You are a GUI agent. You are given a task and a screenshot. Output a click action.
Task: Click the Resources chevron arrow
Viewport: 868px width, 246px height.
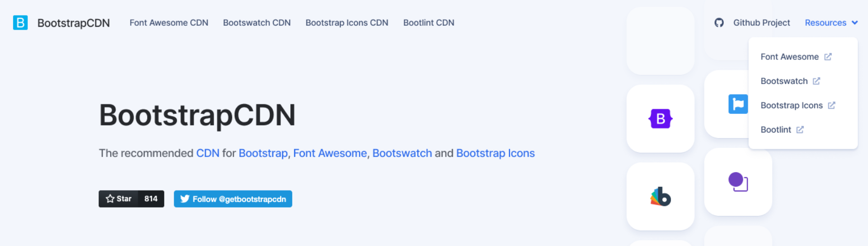click(x=855, y=23)
